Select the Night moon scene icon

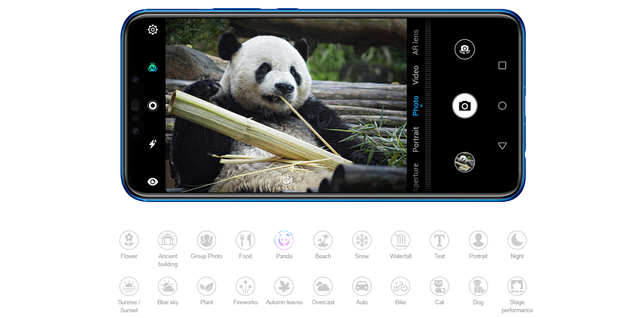coord(517,240)
